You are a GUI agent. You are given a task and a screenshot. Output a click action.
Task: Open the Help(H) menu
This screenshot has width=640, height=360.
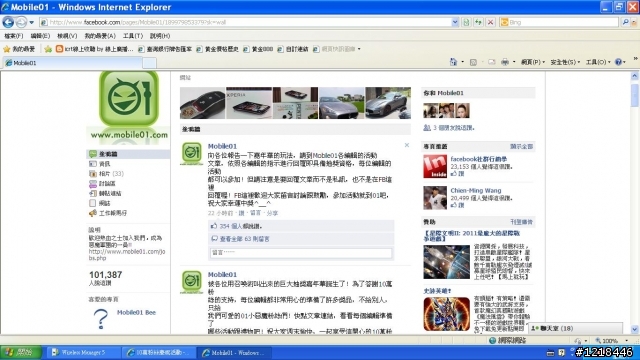point(160,36)
